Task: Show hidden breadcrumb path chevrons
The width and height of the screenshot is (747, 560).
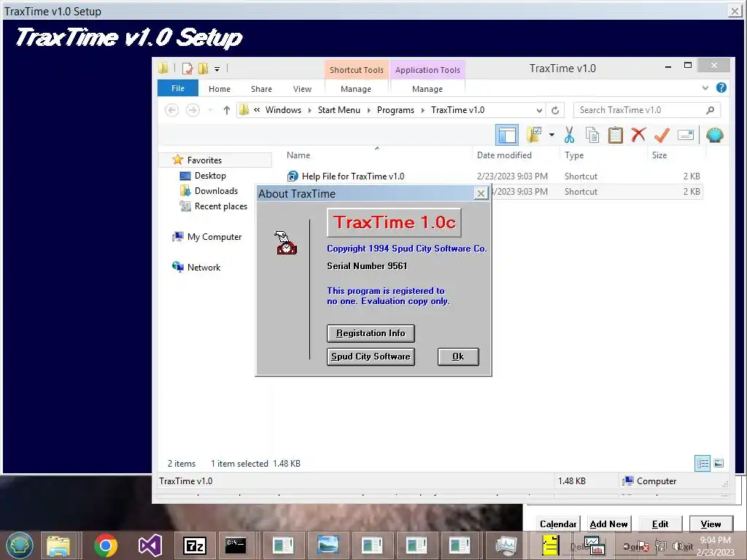Action: click(x=257, y=110)
